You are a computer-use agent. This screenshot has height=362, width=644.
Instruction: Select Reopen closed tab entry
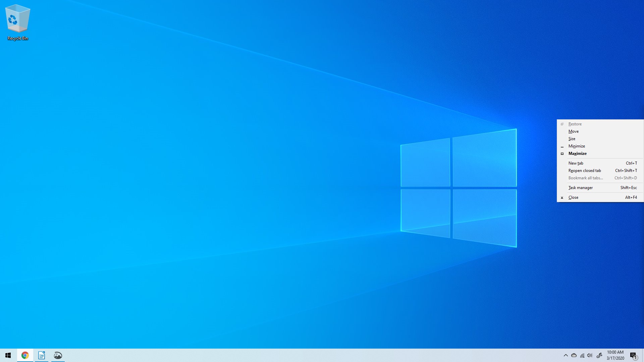[x=600, y=171]
